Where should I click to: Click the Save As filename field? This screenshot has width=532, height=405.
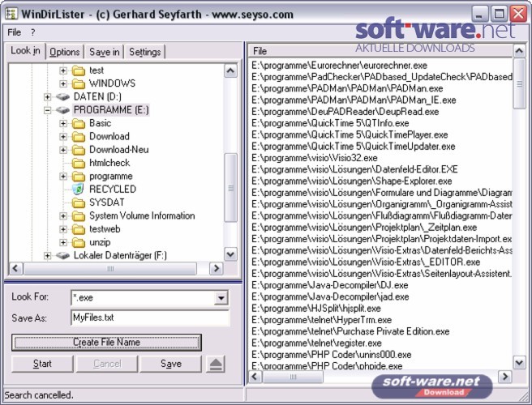(x=150, y=318)
